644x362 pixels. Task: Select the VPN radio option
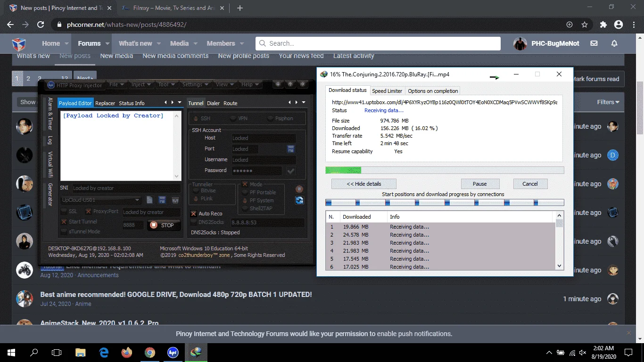[x=239, y=118]
